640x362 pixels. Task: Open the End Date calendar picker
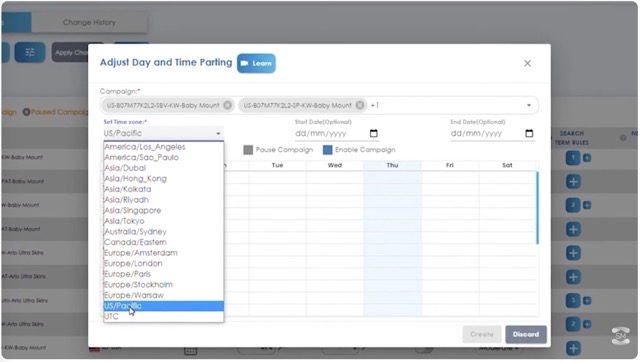[x=529, y=133]
